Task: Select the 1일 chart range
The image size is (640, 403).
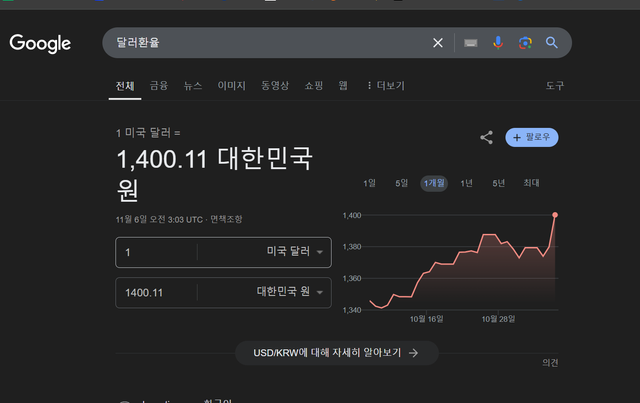Action: [369, 183]
